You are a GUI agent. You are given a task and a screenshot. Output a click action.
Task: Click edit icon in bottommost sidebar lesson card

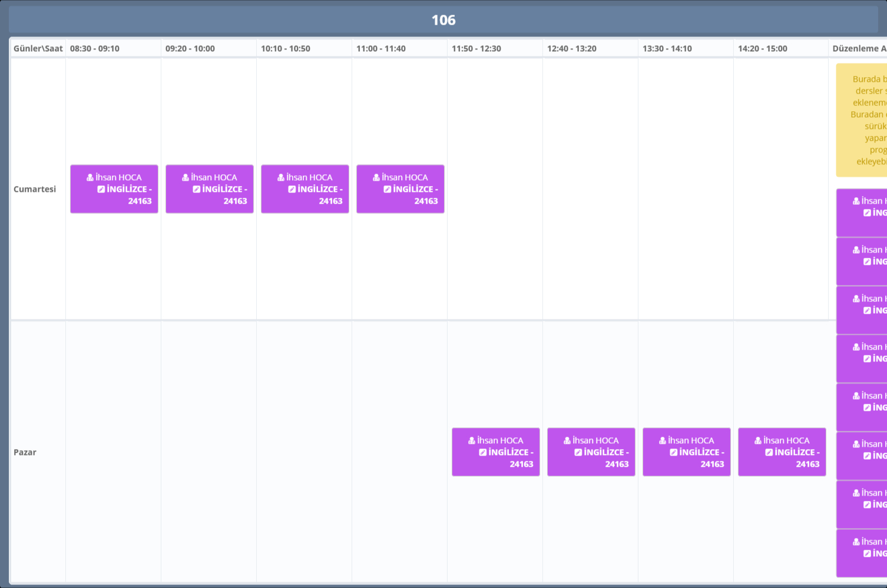867,553
